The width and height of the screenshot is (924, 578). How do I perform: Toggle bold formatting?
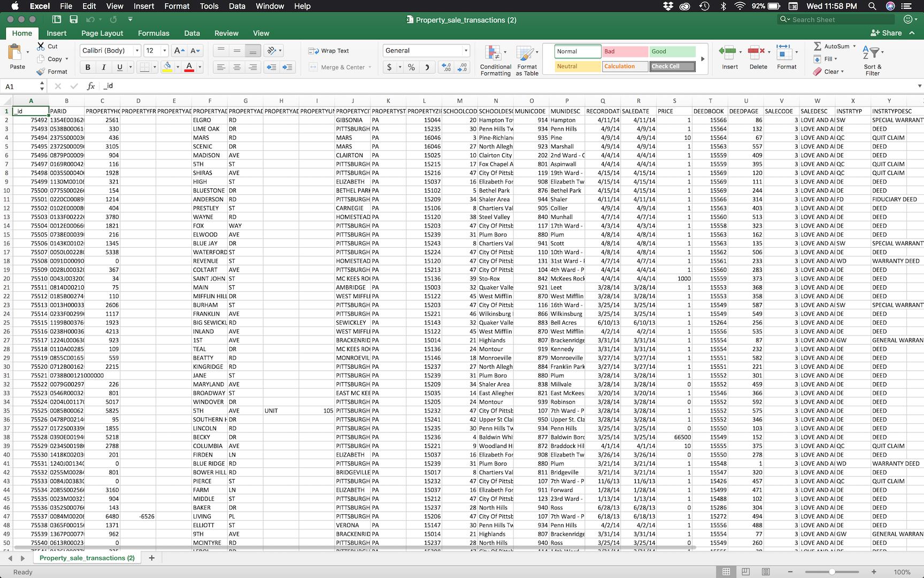[x=88, y=67]
